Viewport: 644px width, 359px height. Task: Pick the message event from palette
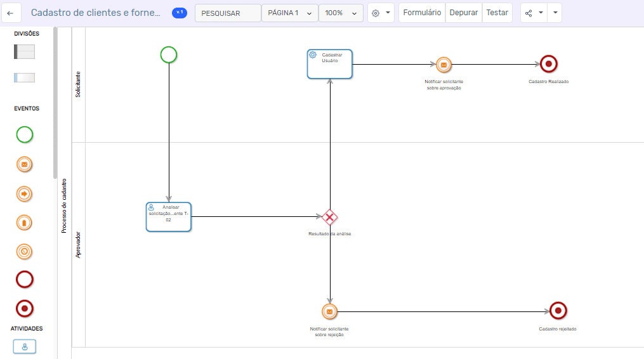tap(24, 165)
